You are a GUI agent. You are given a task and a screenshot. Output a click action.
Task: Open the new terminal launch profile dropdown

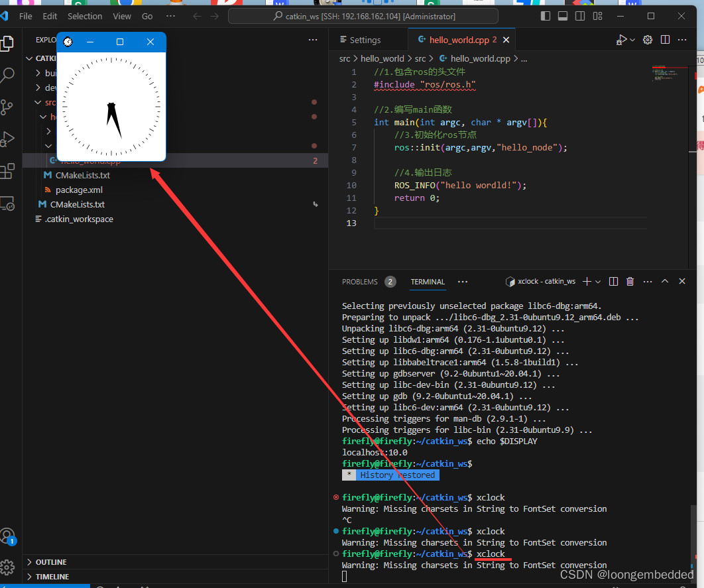pyautogui.click(x=598, y=282)
